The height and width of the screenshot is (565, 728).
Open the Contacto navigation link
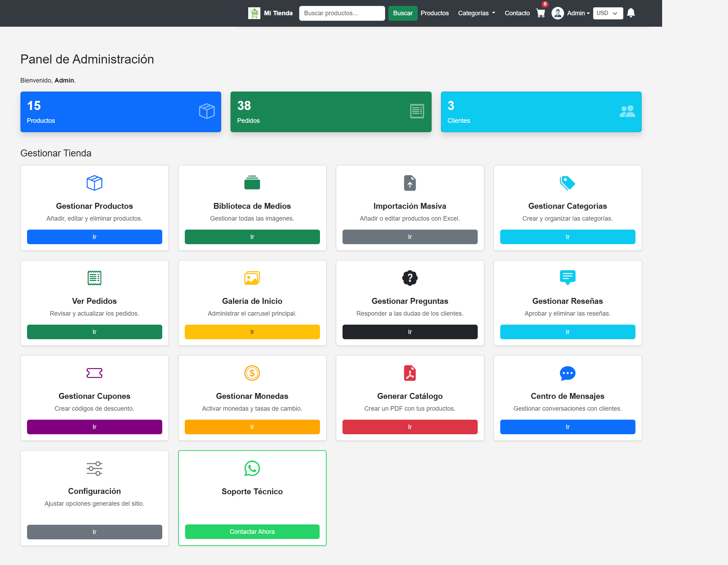point(517,13)
